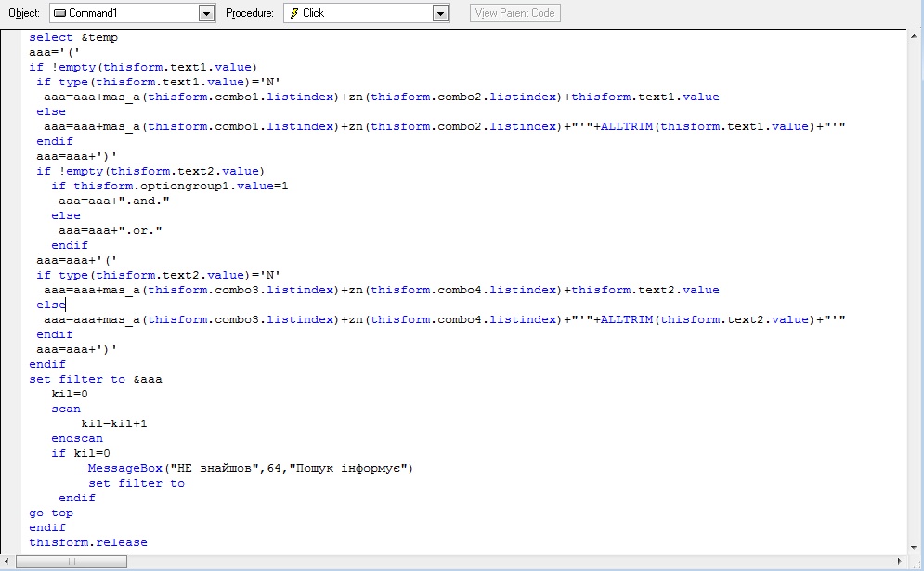Click the Procedure combo box arrow button
This screenshot has width=924, height=571.
(440, 13)
